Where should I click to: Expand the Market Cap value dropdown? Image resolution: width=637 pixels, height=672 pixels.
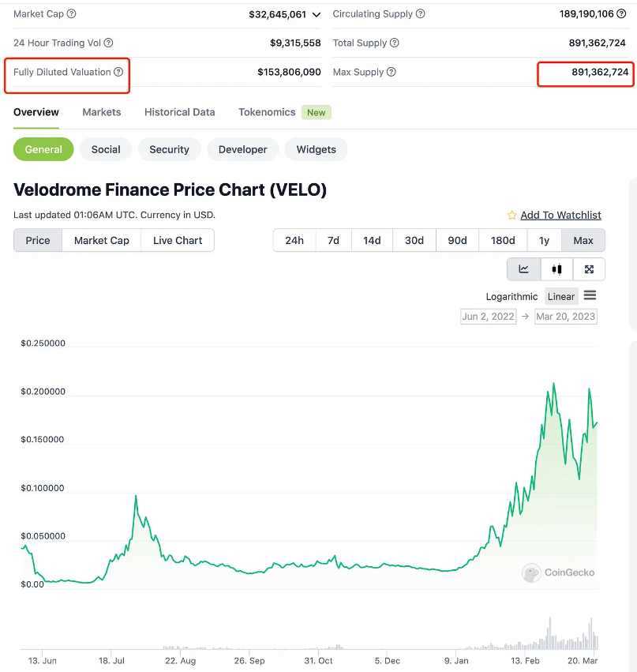[315, 14]
